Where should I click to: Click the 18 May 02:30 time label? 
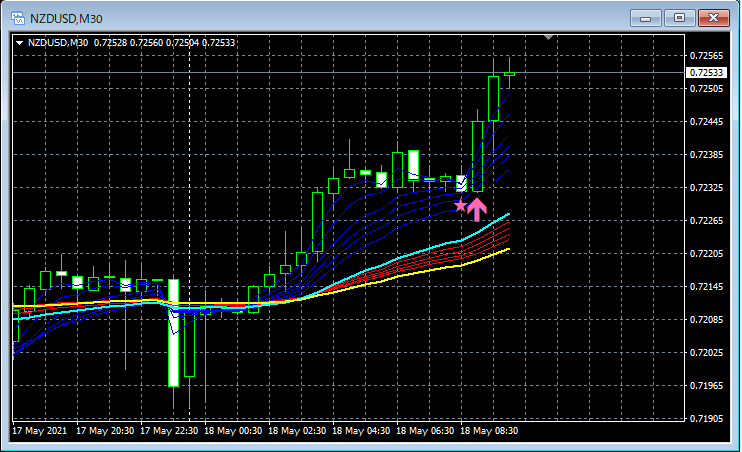point(297,431)
